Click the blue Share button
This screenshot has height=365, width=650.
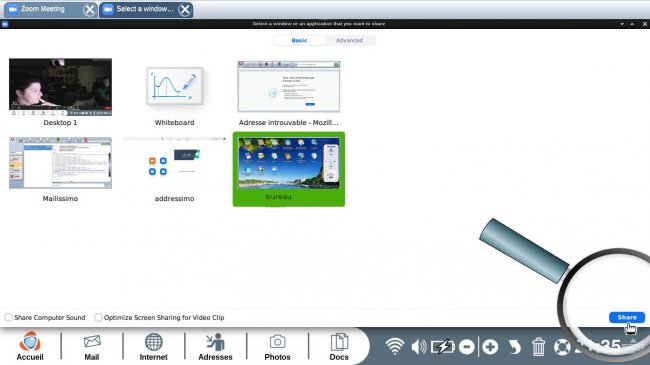(627, 317)
